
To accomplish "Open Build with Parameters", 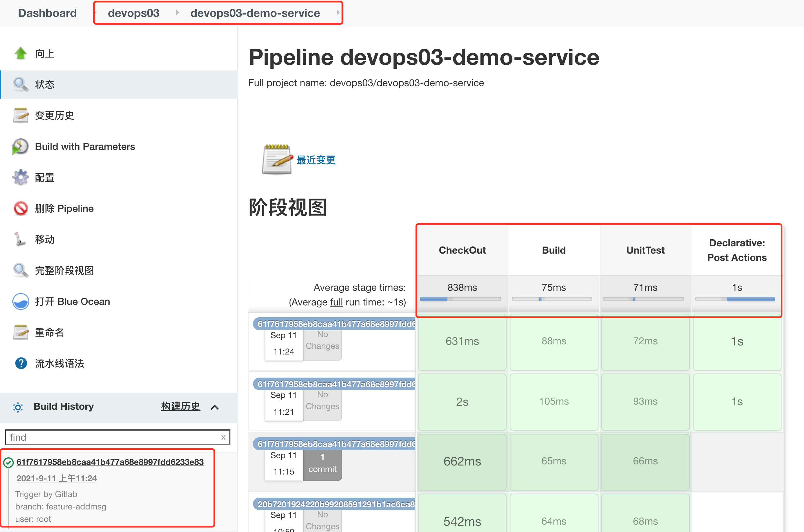I will pos(85,147).
